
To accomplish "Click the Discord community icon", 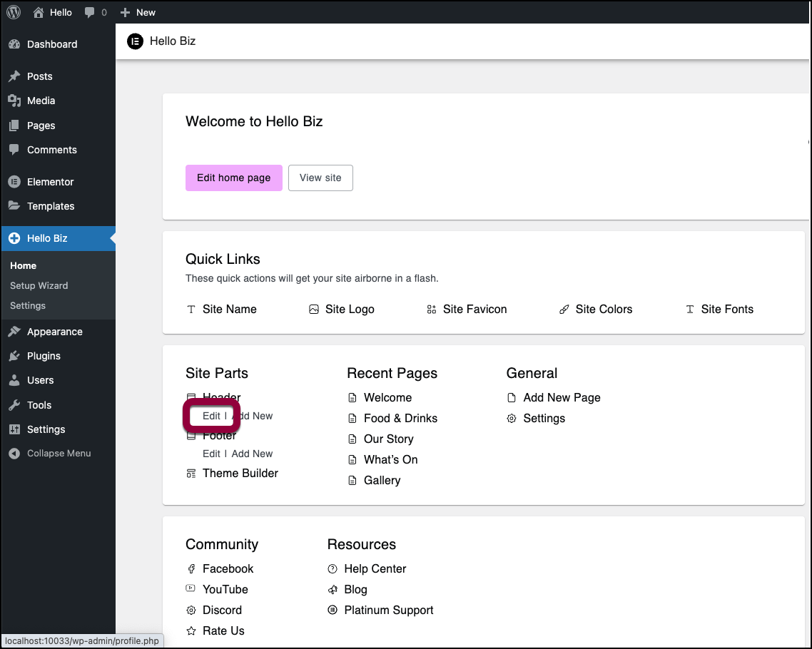I will point(191,610).
